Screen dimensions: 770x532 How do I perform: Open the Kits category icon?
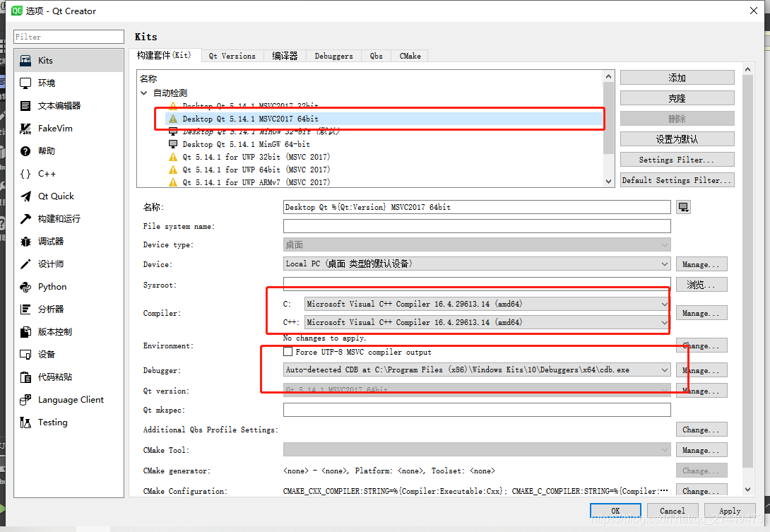click(25, 61)
